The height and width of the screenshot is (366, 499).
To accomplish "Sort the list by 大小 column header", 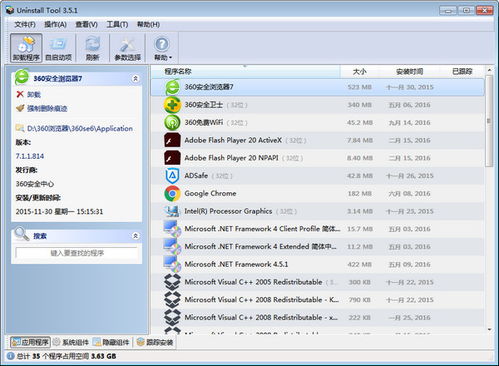I will (359, 71).
